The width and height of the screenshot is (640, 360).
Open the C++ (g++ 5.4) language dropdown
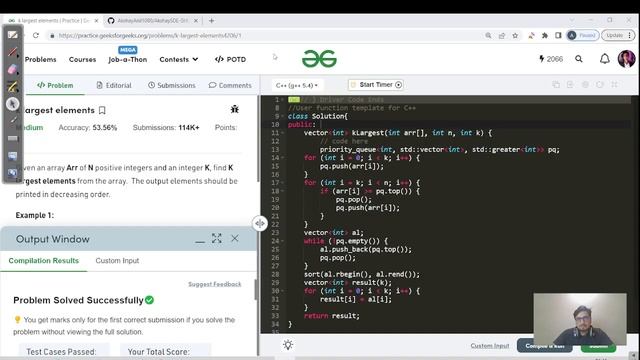[297, 85]
